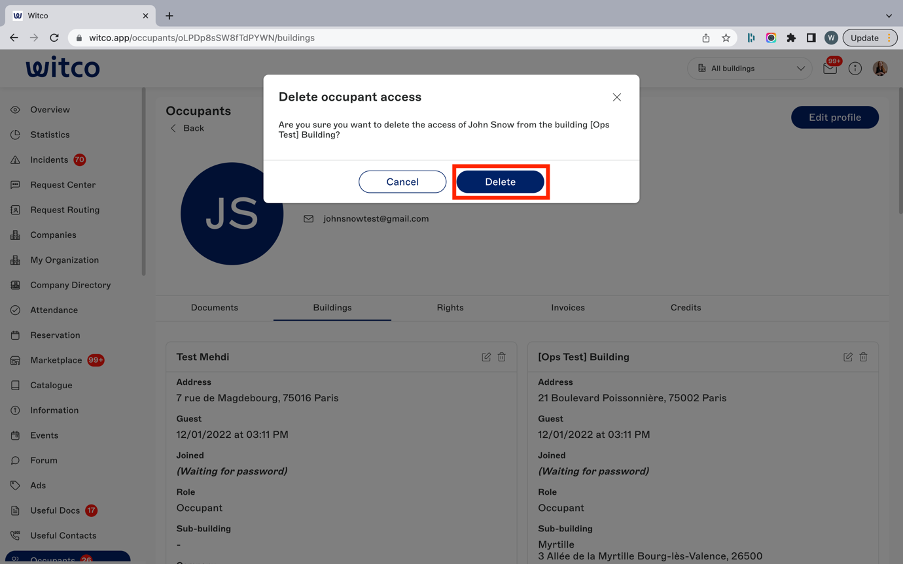Close the dialog with the X icon
Screen dimensions: 904x564
click(x=616, y=97)
